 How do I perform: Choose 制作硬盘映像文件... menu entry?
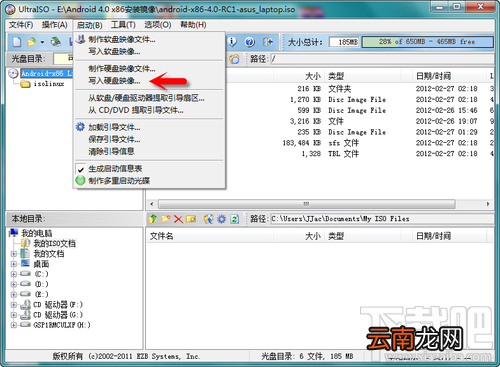click(x=122, y=69)
